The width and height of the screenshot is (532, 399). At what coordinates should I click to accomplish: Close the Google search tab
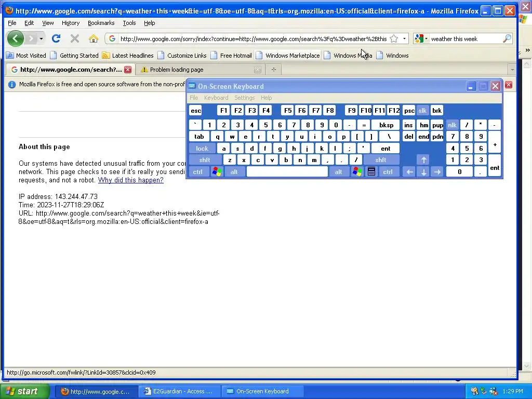click(128, 70)
